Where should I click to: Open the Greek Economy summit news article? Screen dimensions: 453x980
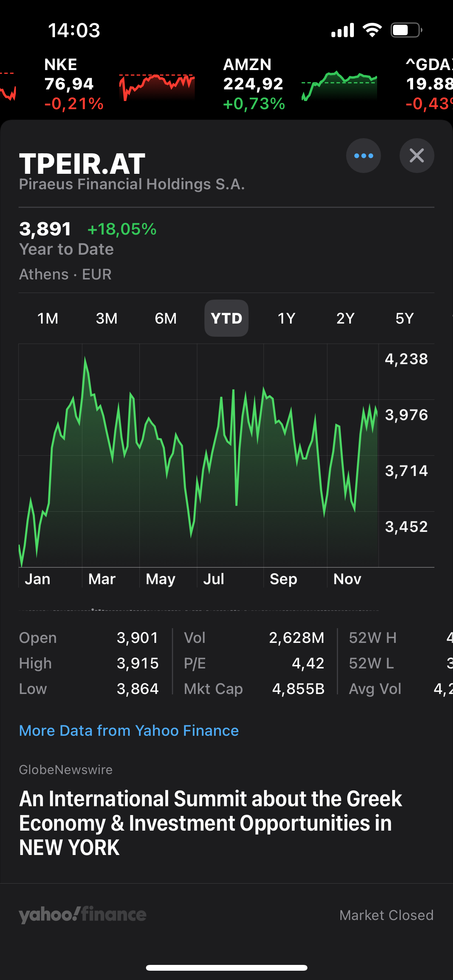click(211, 823)
